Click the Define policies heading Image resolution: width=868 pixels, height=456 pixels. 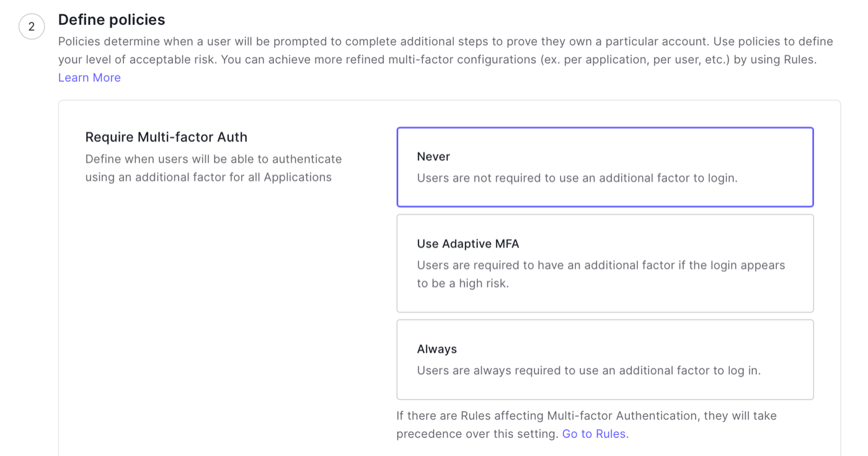click(112, 20)
